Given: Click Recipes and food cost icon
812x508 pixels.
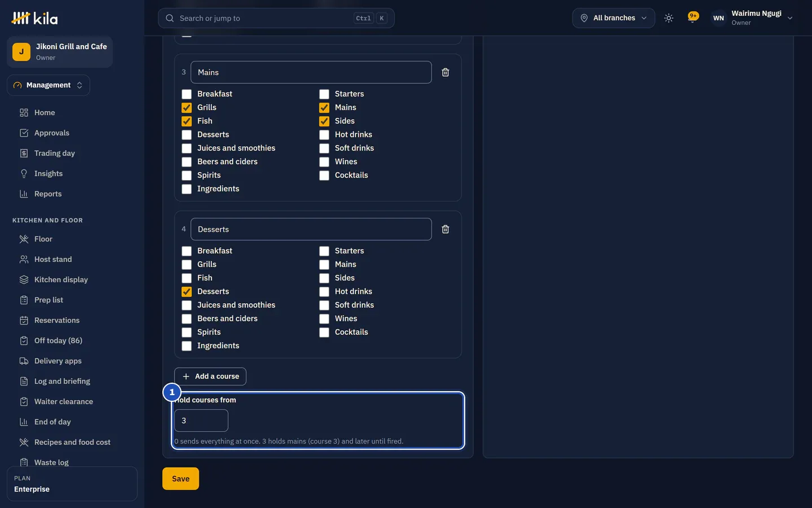Looking at the screenshot, I should [x=24, y=442].
